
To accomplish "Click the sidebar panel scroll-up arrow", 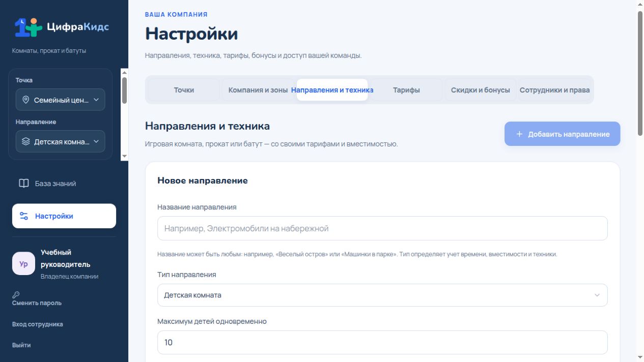I will point(125,73).
